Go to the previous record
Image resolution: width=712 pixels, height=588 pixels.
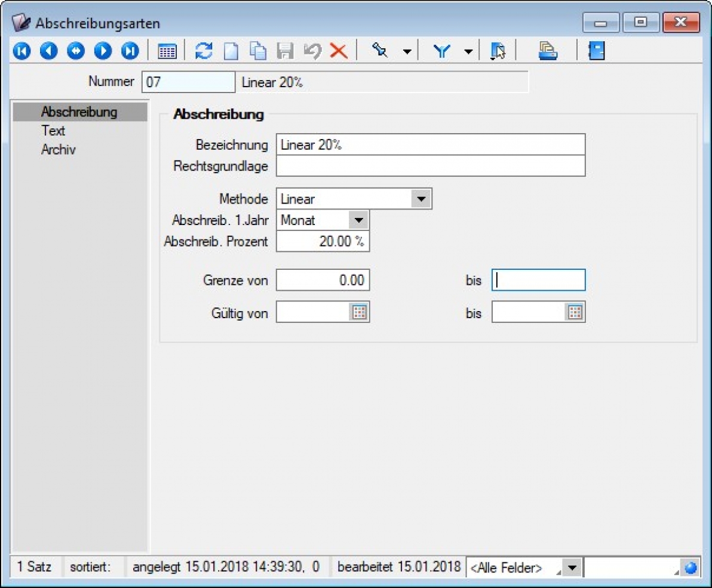click(x=49, y=51)
